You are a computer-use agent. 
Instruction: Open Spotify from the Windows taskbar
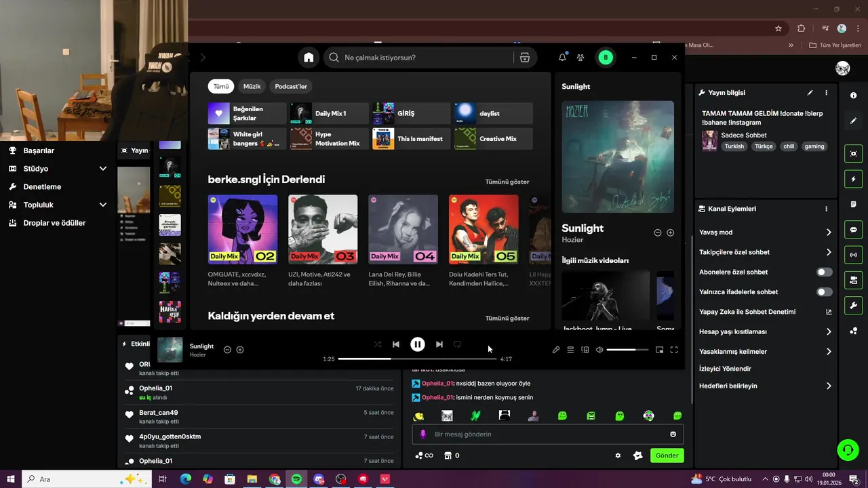(296, 479)
